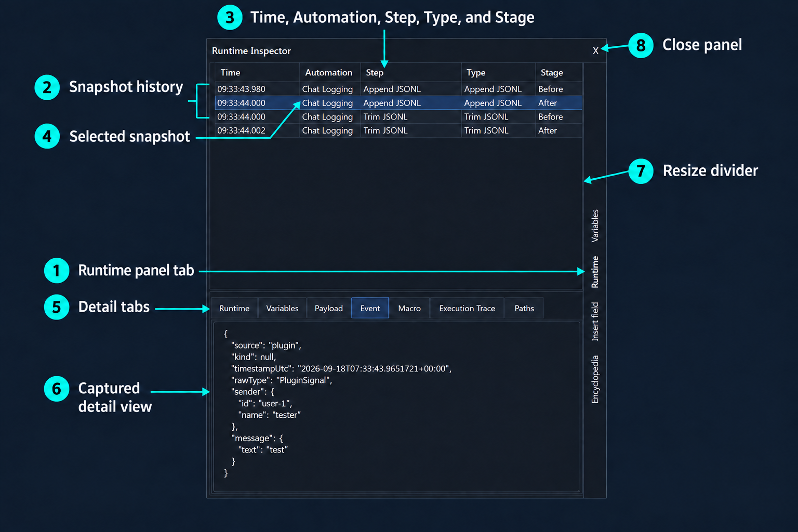Click time 09:33:44.000 in the Trim JSONL row

(x=241, y=117)
